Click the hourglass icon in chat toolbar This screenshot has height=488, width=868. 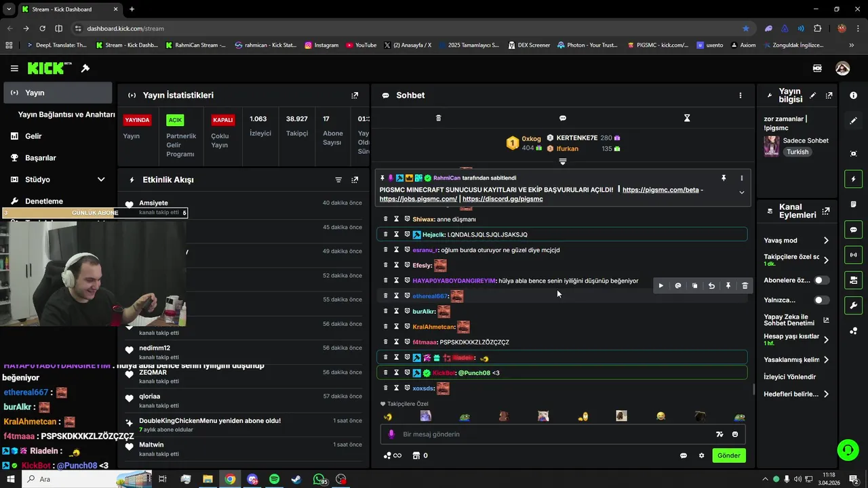click(687, 118)
